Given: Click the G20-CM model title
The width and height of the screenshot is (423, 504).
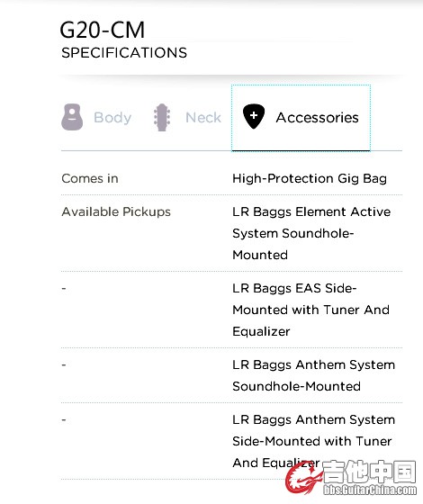Looking at the screenshot, I should (103, 30).
